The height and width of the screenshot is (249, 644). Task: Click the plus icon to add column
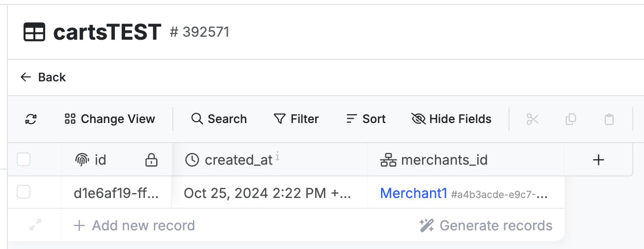pos(598,160)
